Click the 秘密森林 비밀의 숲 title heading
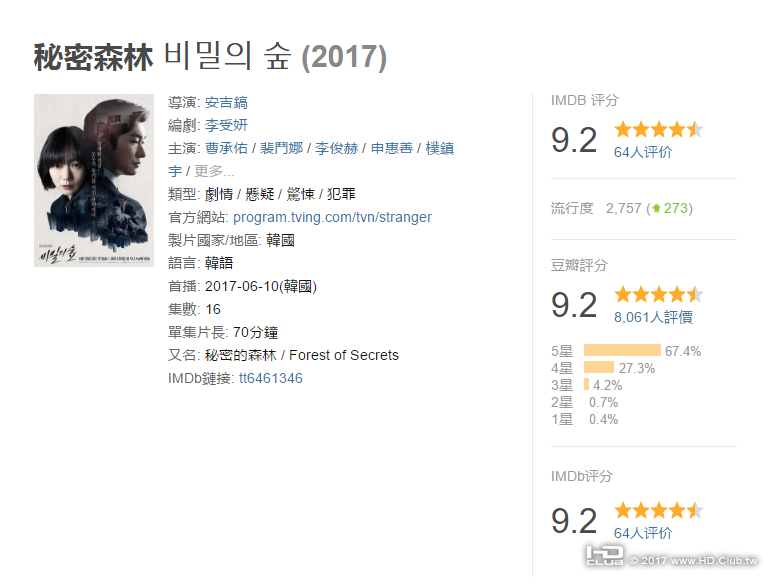The image size is (780, 586). [x=210, y=57]
